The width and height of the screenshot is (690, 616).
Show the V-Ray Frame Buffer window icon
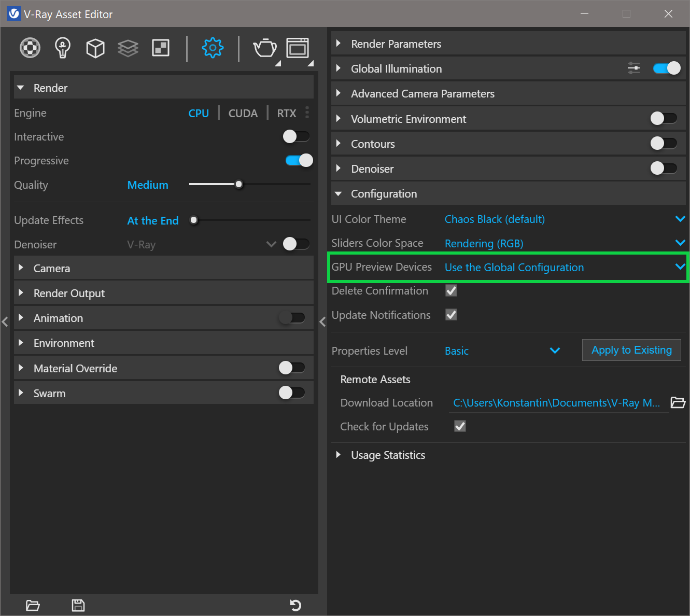(298, 48)
